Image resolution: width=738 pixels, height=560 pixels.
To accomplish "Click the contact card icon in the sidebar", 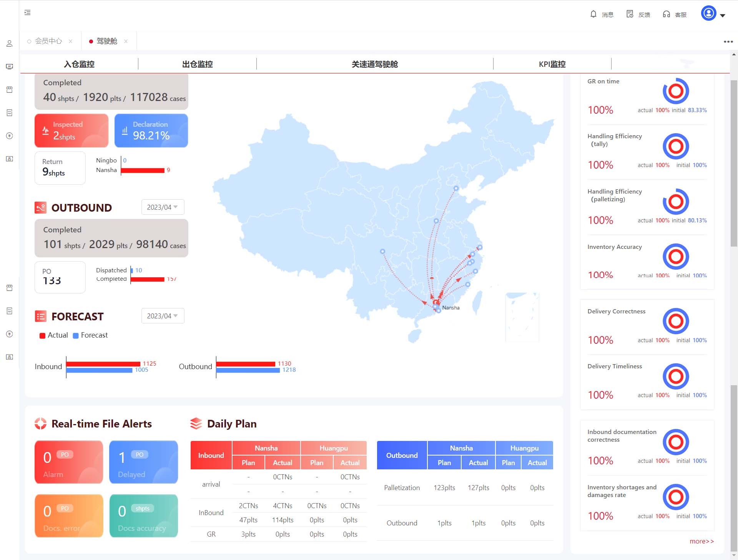I will pos(9,159).
